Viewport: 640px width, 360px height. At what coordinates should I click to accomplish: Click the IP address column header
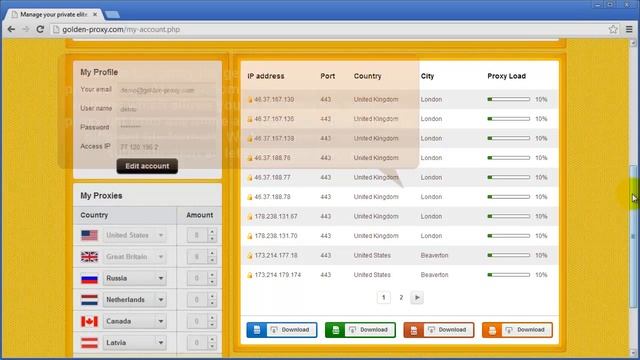(x=266, y=76)
